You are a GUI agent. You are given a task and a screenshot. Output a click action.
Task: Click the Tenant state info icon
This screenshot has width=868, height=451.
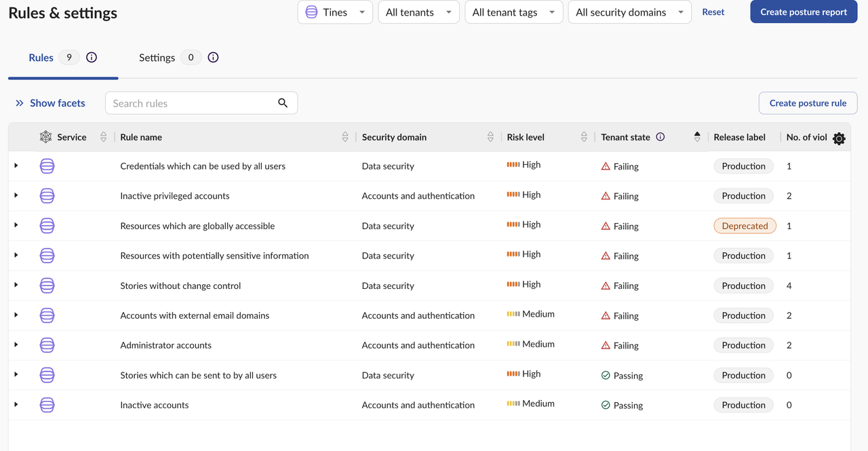tap(660, 137)
